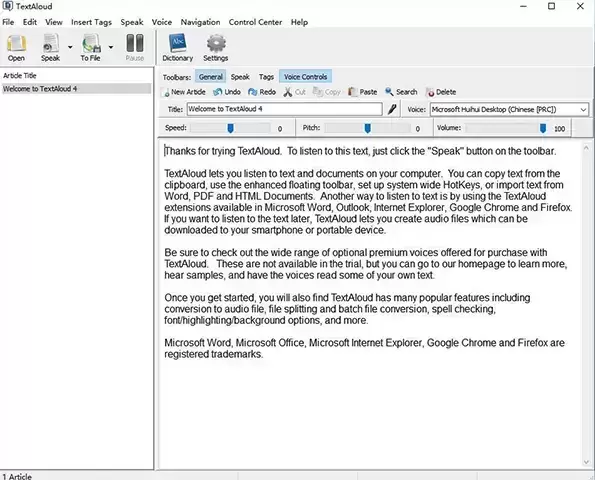Open the Edit menu
595x480 pixels.
coord(30,22)
